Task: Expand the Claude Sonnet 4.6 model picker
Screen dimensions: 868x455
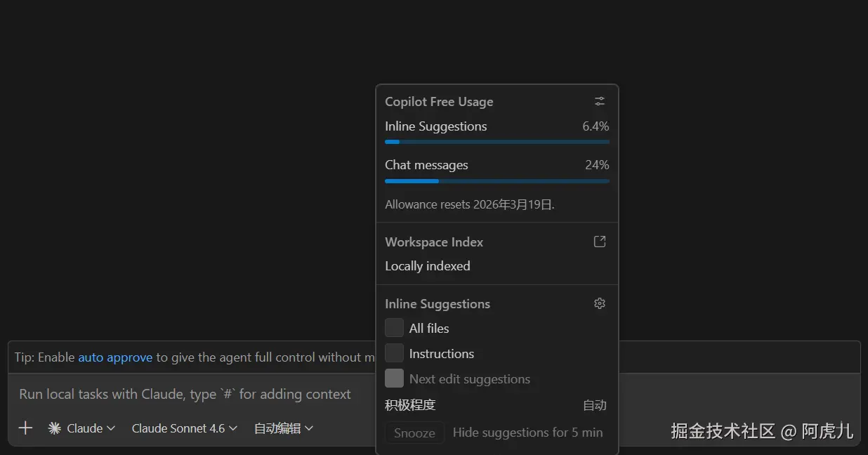Action: point(185,428)
